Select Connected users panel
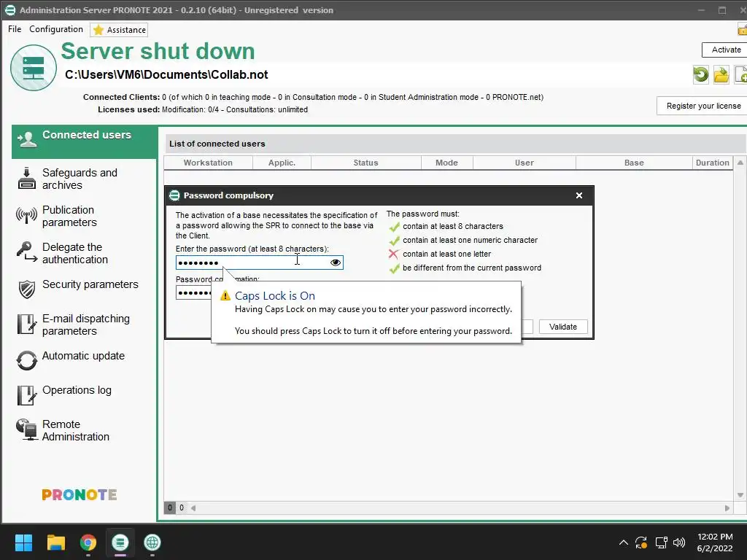Image resolution: width=747 pixels, height=560 pixels. click(85, 142)
